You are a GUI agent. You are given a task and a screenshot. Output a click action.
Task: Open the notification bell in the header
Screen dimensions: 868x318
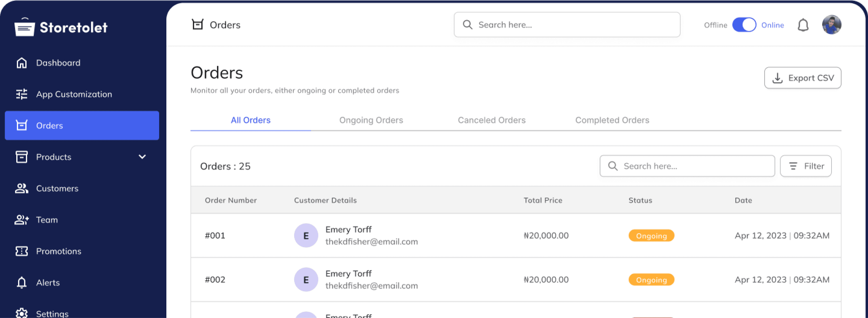pos(803,25)
